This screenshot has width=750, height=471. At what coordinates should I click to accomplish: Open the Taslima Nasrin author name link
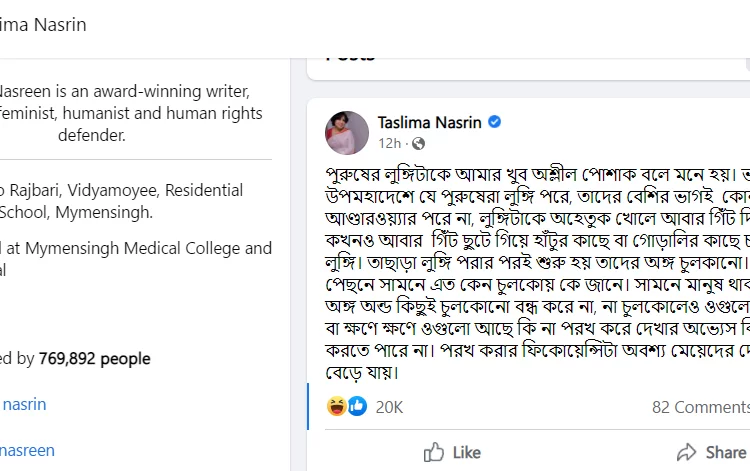pos(429,122)
